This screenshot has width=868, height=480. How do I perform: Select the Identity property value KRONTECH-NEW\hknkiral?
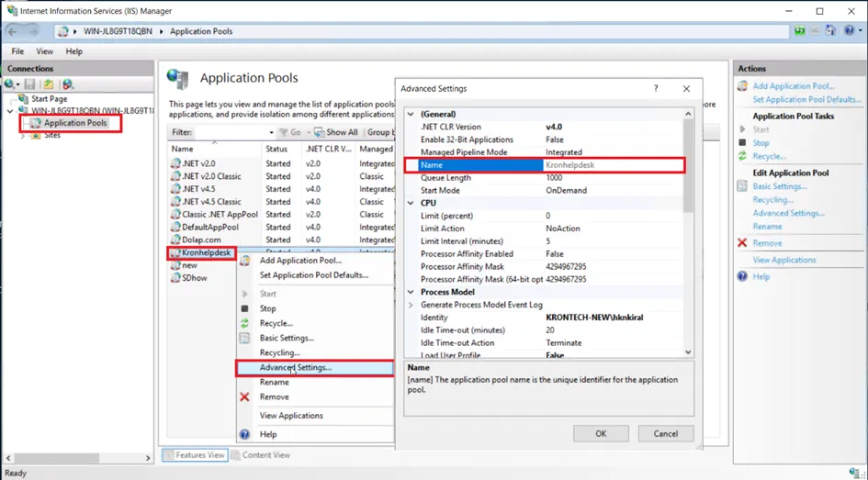point(594,318)
